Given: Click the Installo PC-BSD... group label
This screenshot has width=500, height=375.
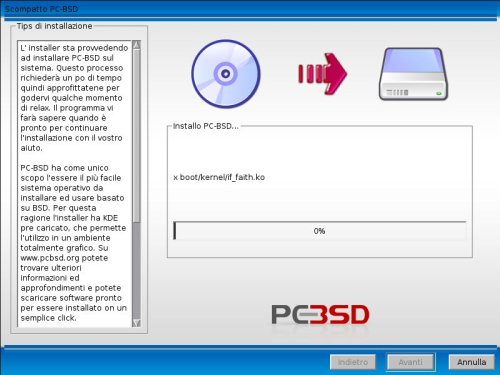Looking at the screenshot, I should pyautogui.click(x=206, y=126).
